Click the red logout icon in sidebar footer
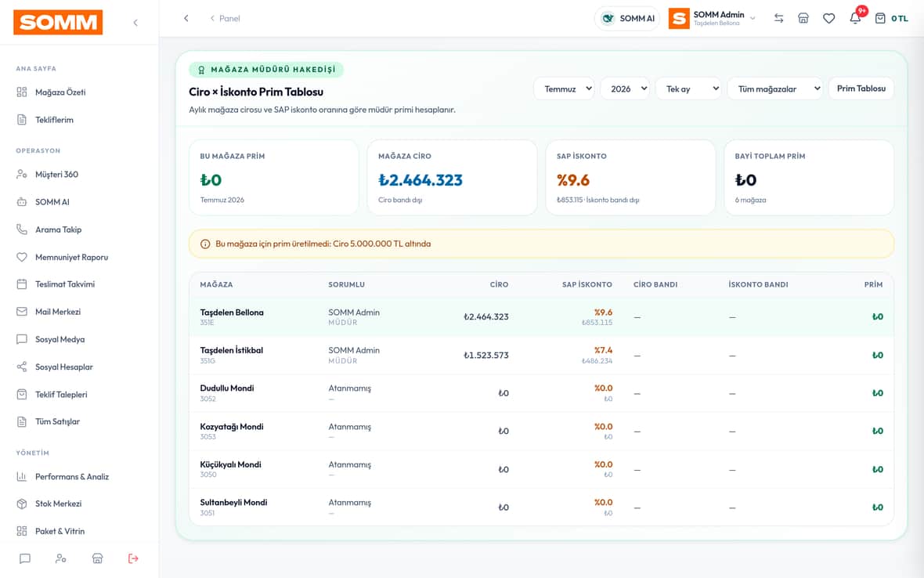 point(133,558)
